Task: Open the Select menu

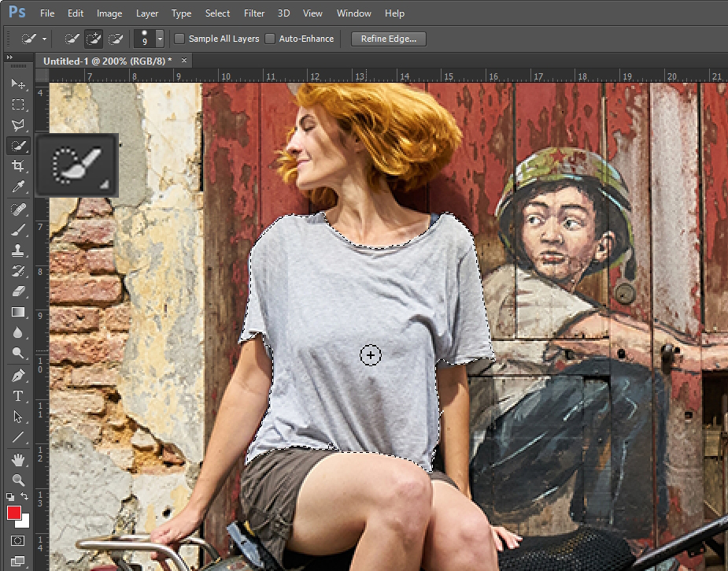Action: (x=217, y=13)
